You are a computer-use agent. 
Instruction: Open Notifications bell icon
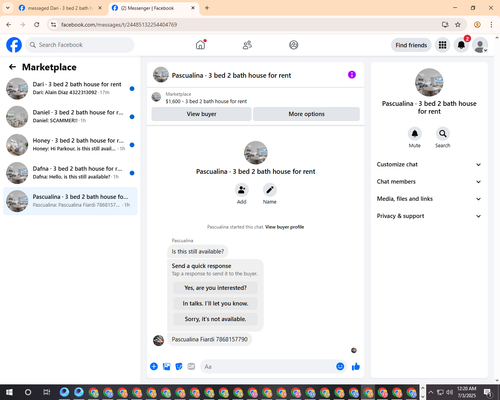point(461,45)
